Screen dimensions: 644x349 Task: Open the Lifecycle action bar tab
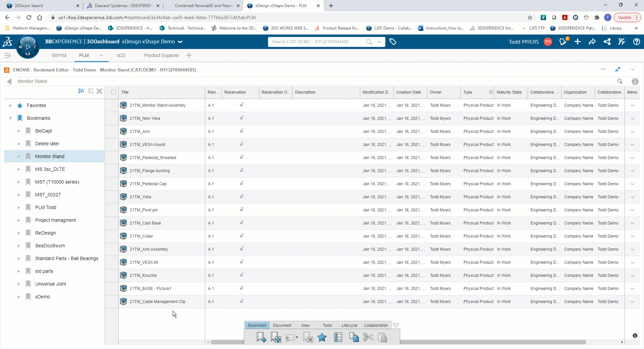click(x=350, y=325)
